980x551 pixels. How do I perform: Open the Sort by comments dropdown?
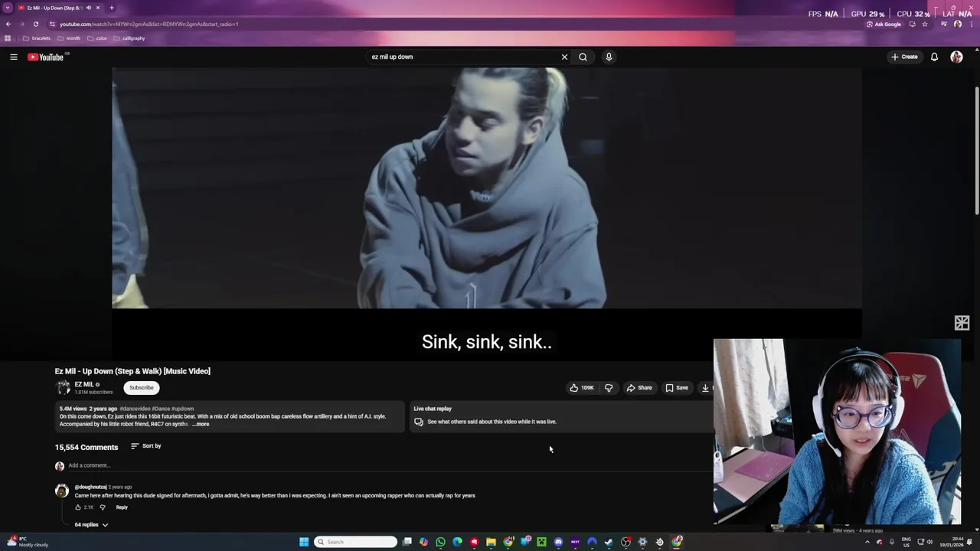pyautogui.click(x=145, y=446)
